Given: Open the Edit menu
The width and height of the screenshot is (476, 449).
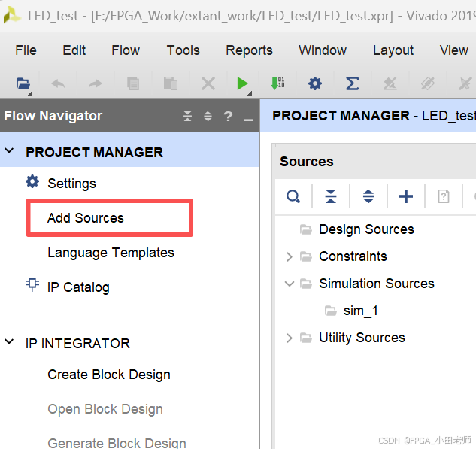Looking at the screenshot, I should coord(74,50).
